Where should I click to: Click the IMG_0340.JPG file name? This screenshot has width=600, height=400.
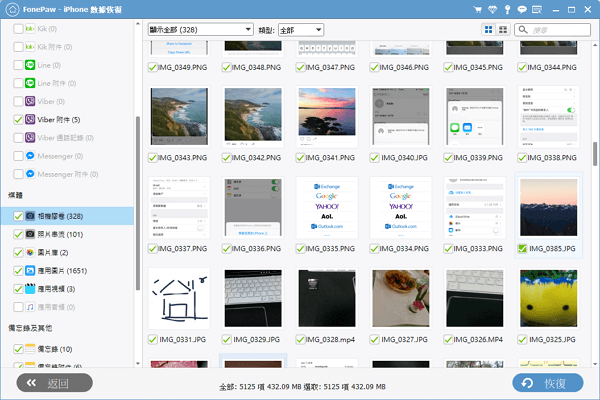(404, 158)
